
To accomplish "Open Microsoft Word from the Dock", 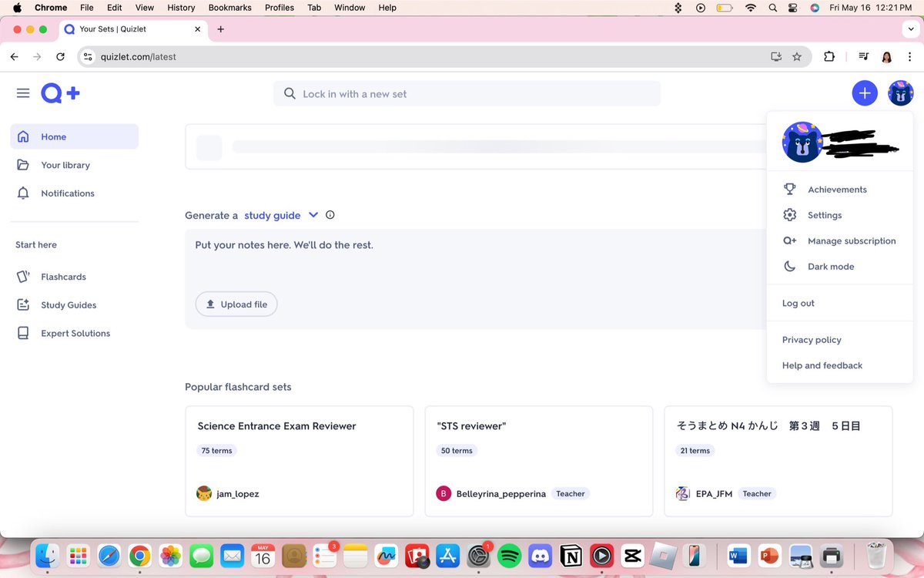I will point(738,555).
